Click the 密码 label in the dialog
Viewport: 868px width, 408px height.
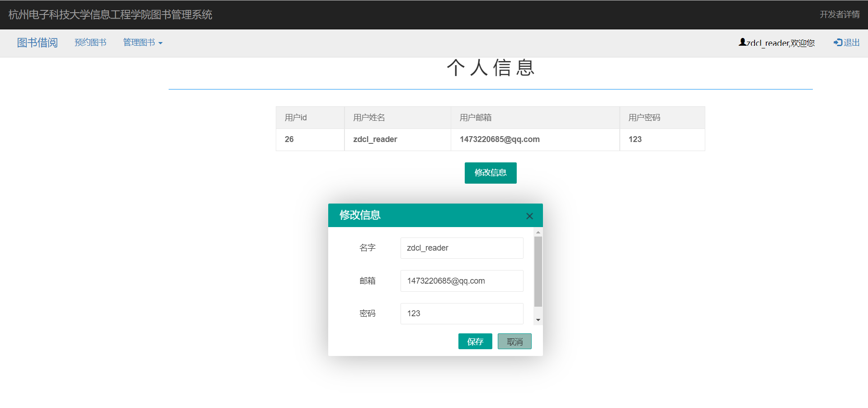368,313
